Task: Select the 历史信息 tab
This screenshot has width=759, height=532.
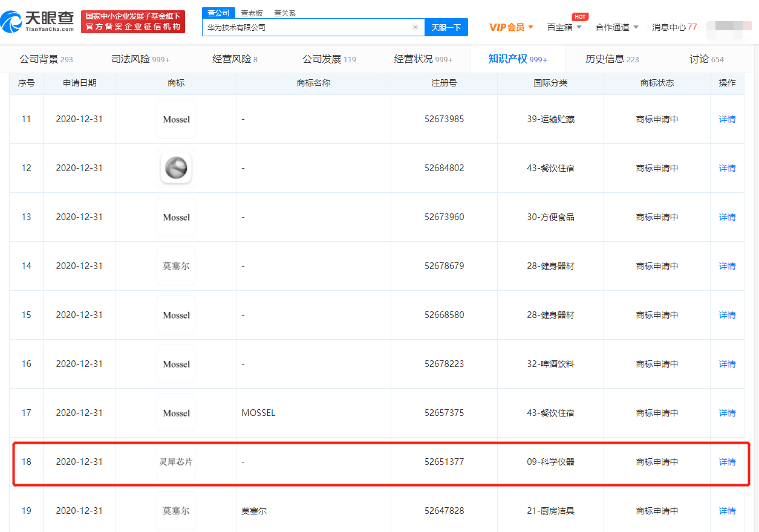Action: [x=612, y=59]
